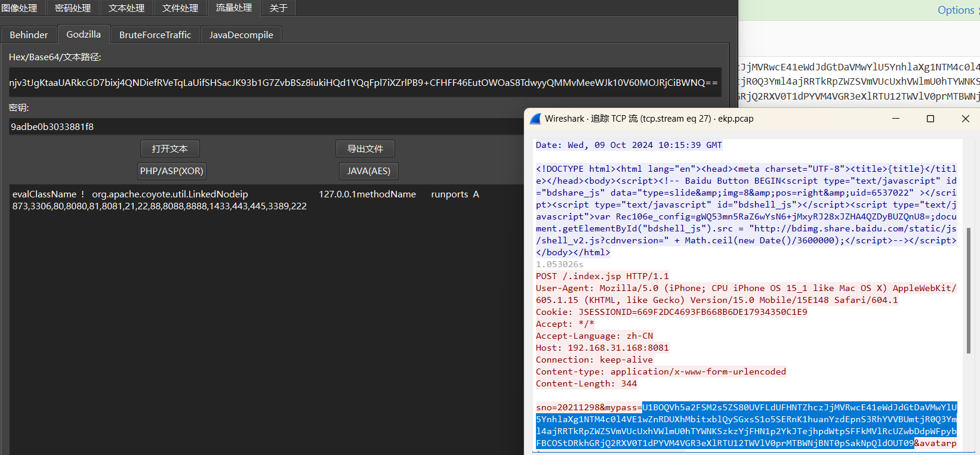Click the 'Host: 192.168.31.168:8081' line
The width and height of the screenshot is (980, 455).
(602, 348)
